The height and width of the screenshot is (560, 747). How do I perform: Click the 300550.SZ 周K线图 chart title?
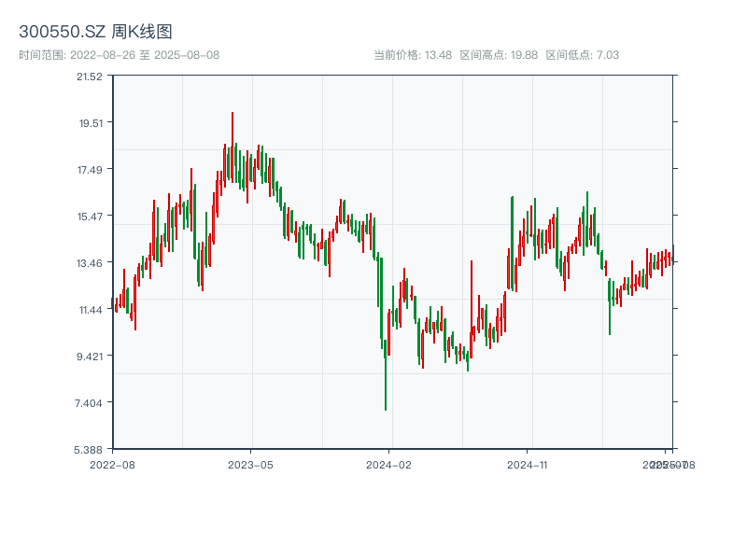95,32
